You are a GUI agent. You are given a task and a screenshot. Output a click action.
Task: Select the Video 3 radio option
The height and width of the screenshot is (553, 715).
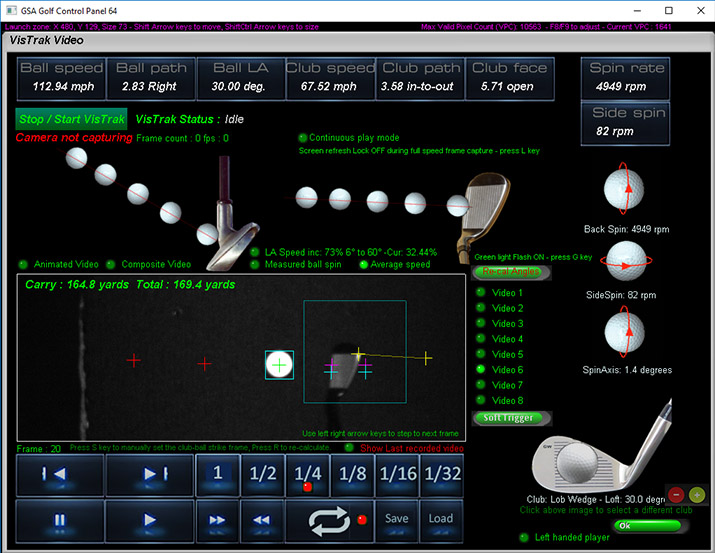tap(481, 324)
